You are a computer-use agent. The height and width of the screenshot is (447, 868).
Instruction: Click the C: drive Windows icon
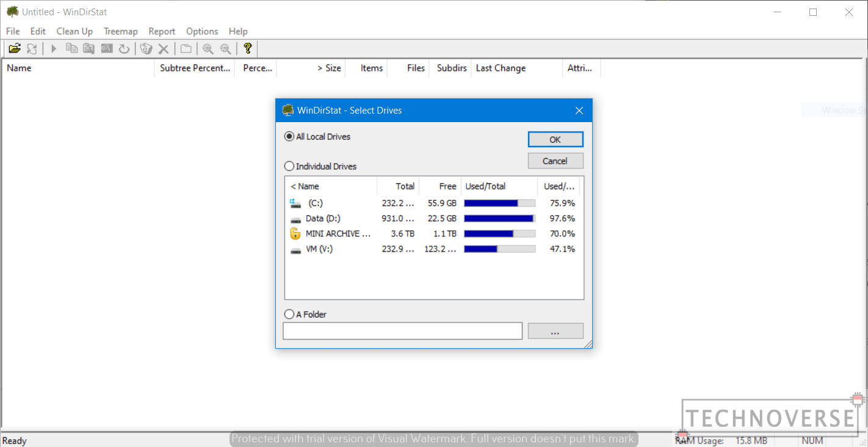(x=295, y=203)
